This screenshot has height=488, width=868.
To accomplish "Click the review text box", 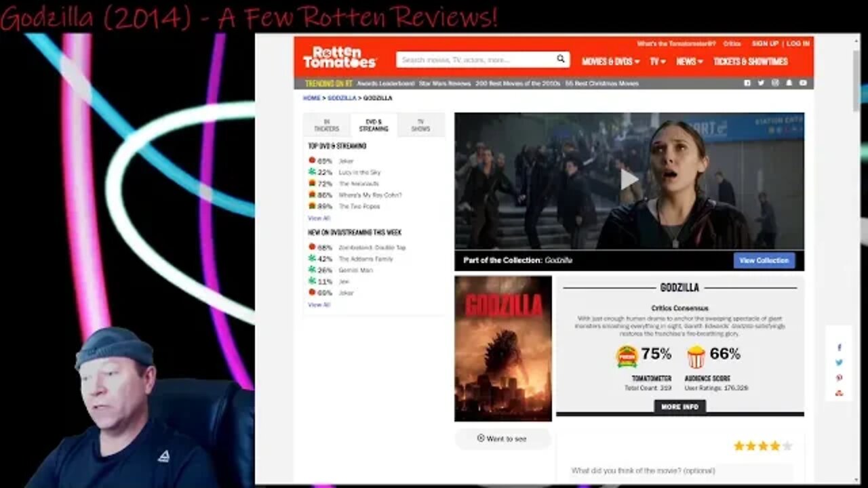I will pos(680,471).
